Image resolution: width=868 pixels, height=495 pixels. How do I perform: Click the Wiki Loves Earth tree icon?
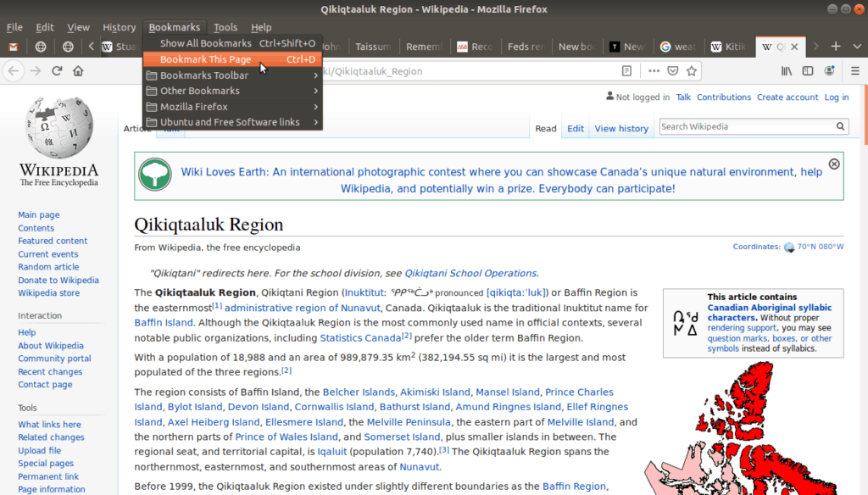pos(155,175)
